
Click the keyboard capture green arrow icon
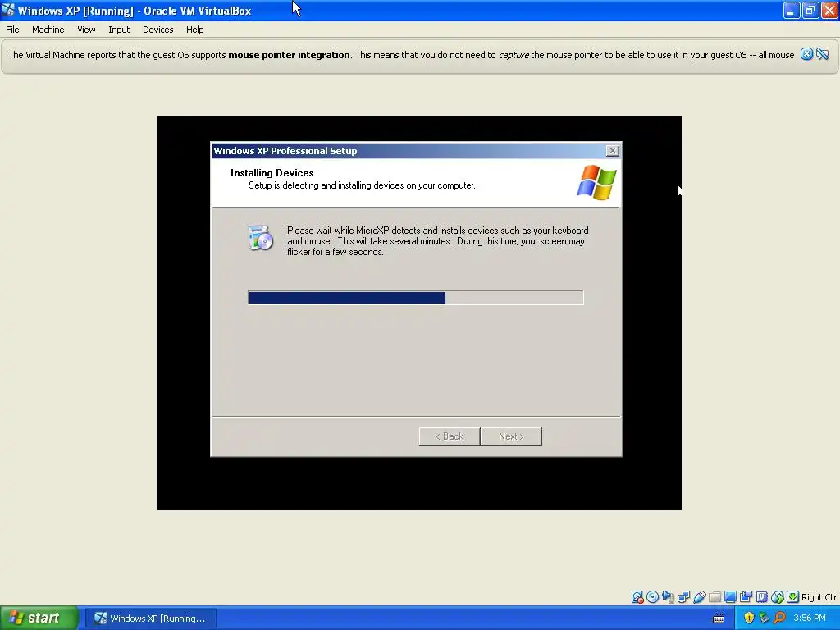(x=793, y=597)
